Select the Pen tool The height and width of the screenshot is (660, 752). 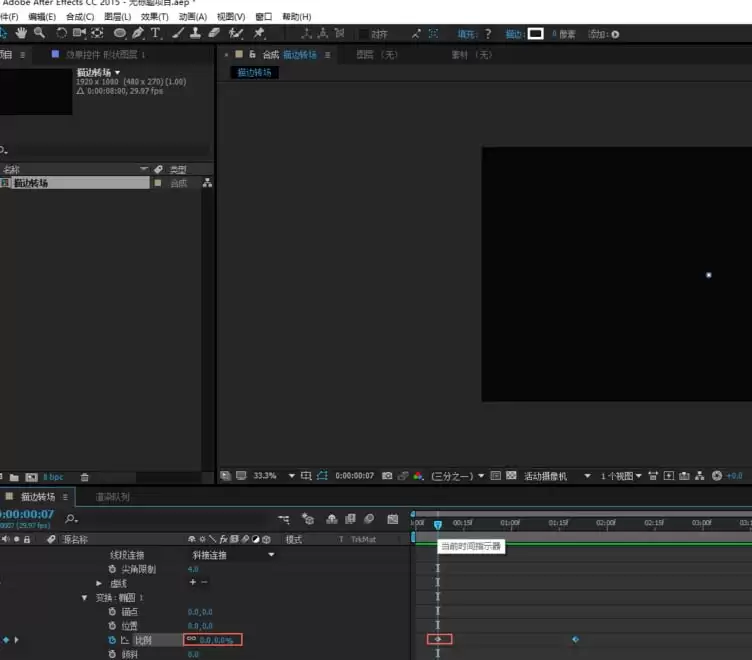tap(138, 33)
